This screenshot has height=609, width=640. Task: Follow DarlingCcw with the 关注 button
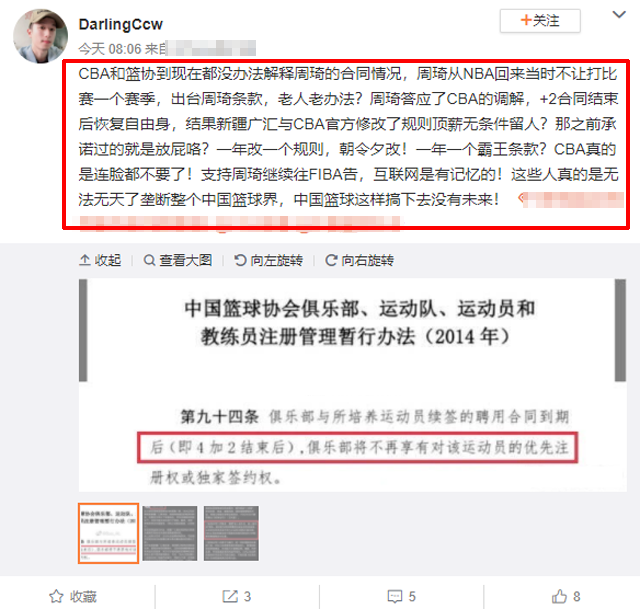(540, 20)
